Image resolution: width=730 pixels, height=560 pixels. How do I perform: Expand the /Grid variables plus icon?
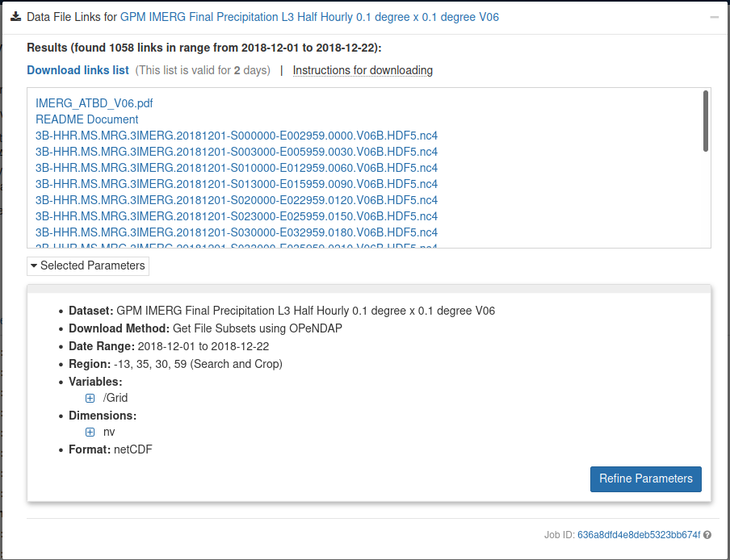(x=90, y=398)
